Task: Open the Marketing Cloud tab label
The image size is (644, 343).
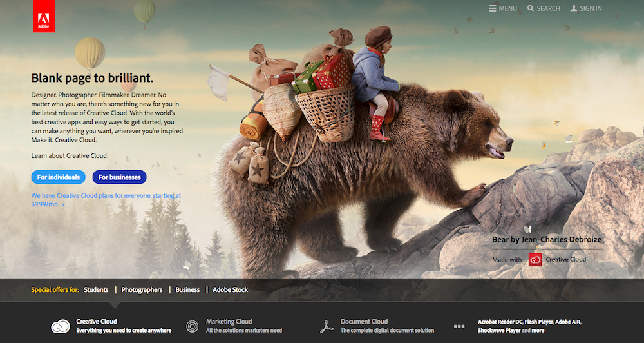Action: 229,321
